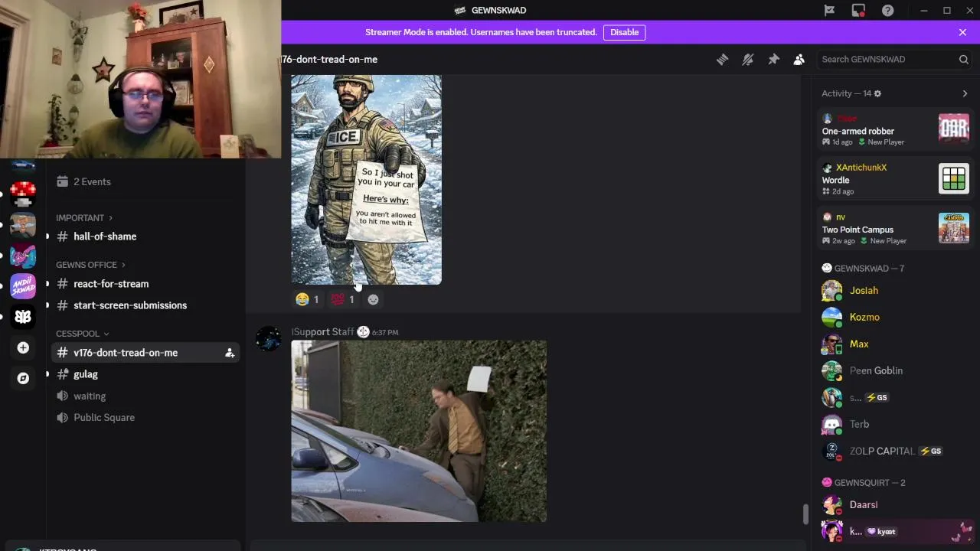Viewport: 980px width, 551px height.
Task: Open Activity settings gear icon
Action: point(877,93)
